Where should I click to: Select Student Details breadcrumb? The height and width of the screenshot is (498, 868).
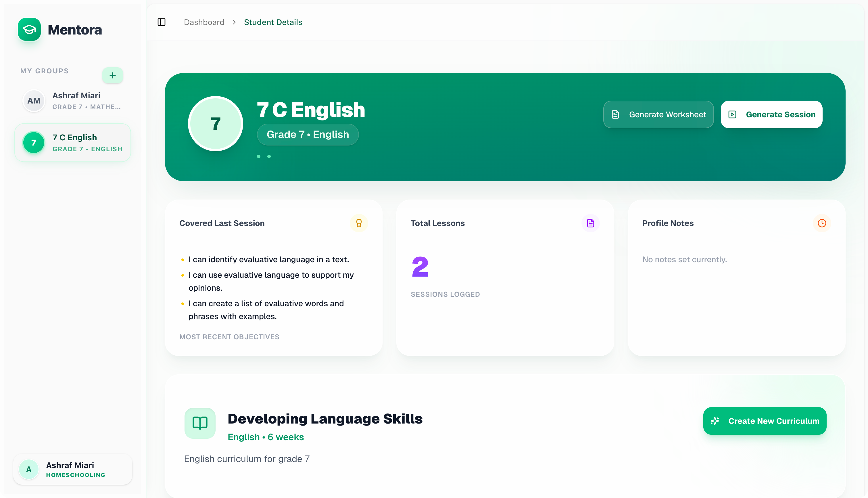[x=273, y=22]
